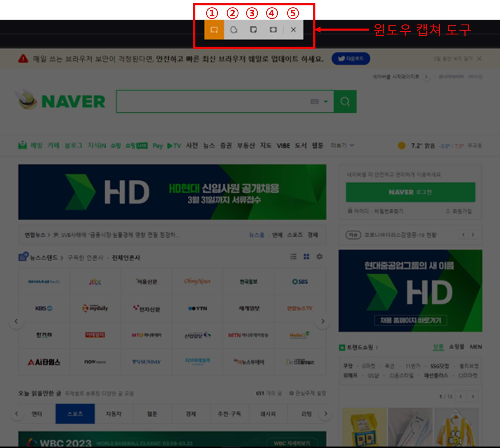This screenshot has height=448, width=500.
Task: Dismiss the browser update banner with X
Action: click(479, 59)
